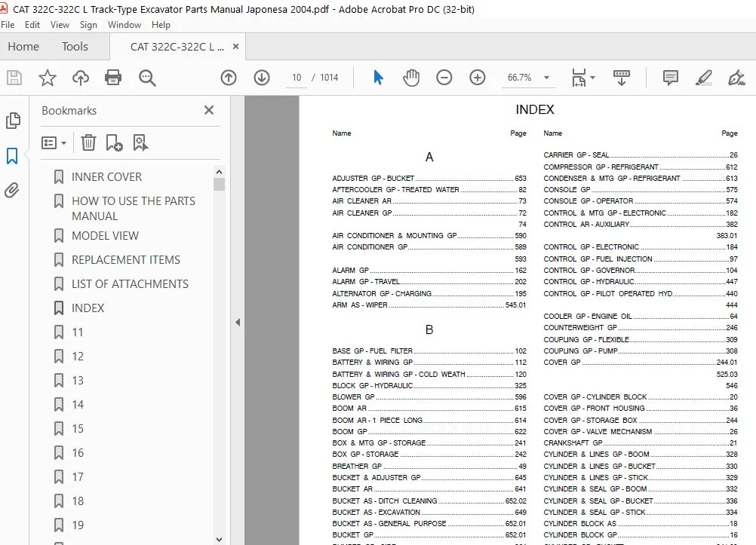Open zoom level 66.7% dropdown
The height and width of the screenshot is (545, 756).
[547, 78]
